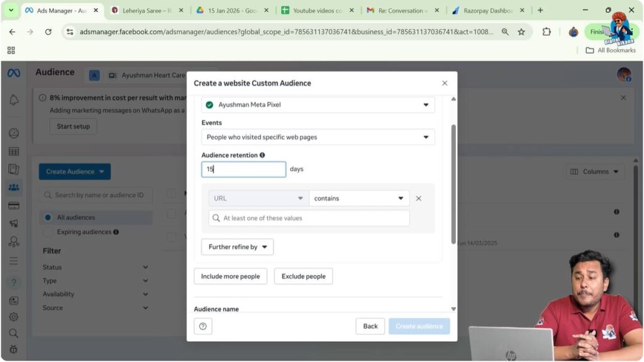
Task: Open the contains condition dropdown
Action: point(359,198)
